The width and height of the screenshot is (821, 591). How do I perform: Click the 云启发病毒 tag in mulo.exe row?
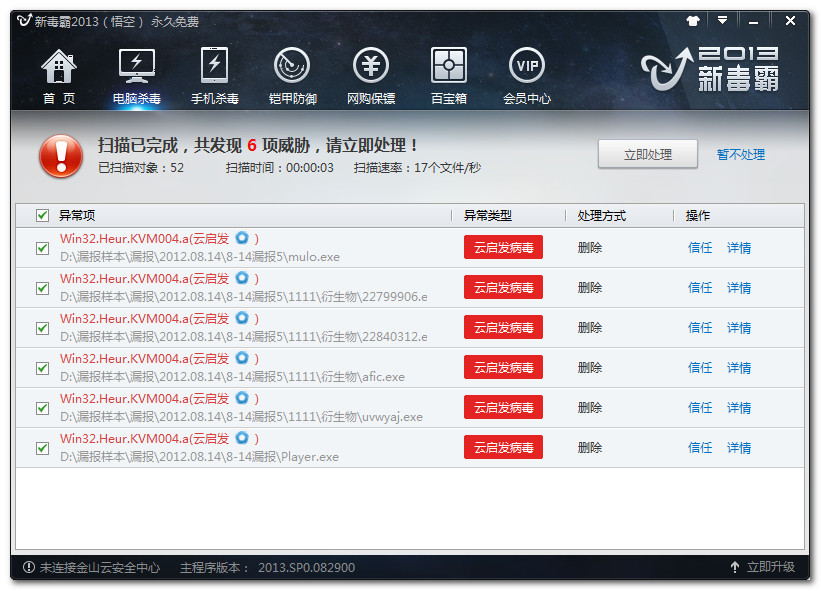pyautogui.click(x=503, y=247)
